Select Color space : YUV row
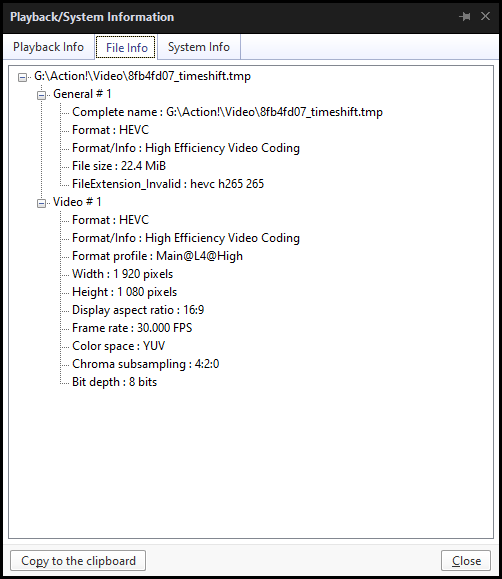 (119, 346)
